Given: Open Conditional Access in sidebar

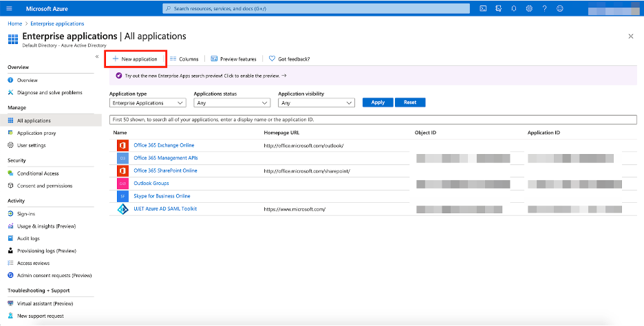Looking at the screenshot, I should pyautogui.click(x=38, y=173).
